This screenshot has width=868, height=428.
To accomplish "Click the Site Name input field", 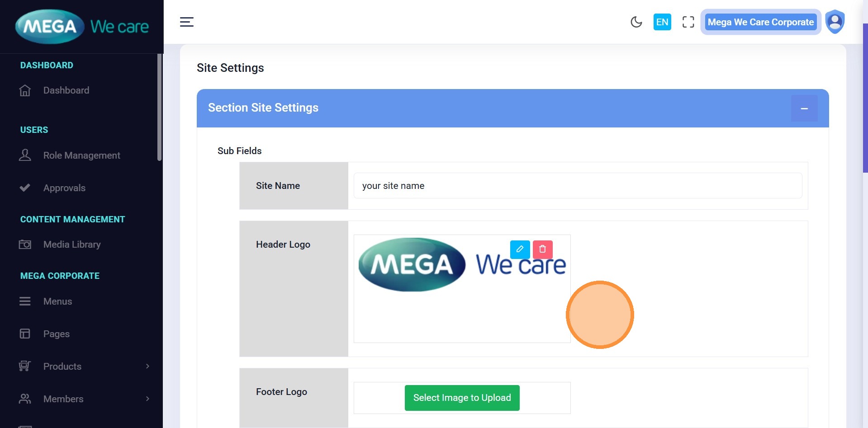I will point(577,186).
